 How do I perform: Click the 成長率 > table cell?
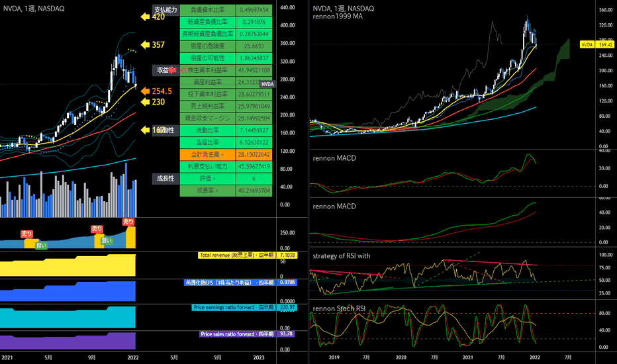(x=208, y=191)
